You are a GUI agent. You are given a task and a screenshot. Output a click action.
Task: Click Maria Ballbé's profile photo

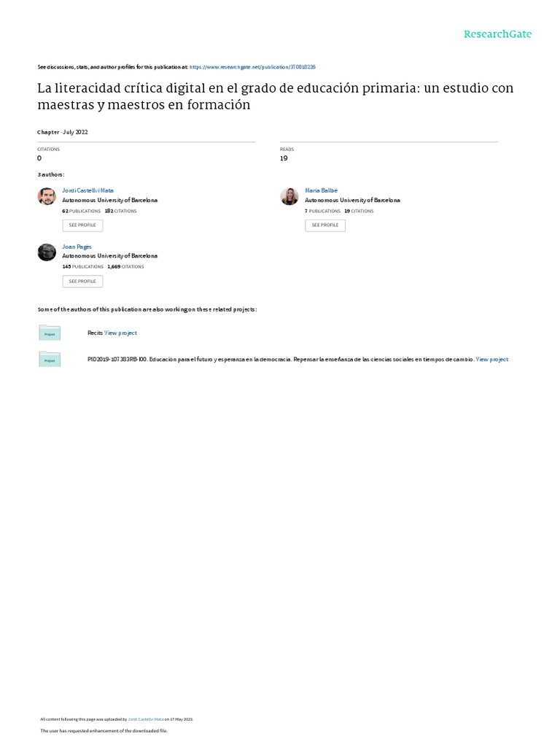tap(289, 196)
